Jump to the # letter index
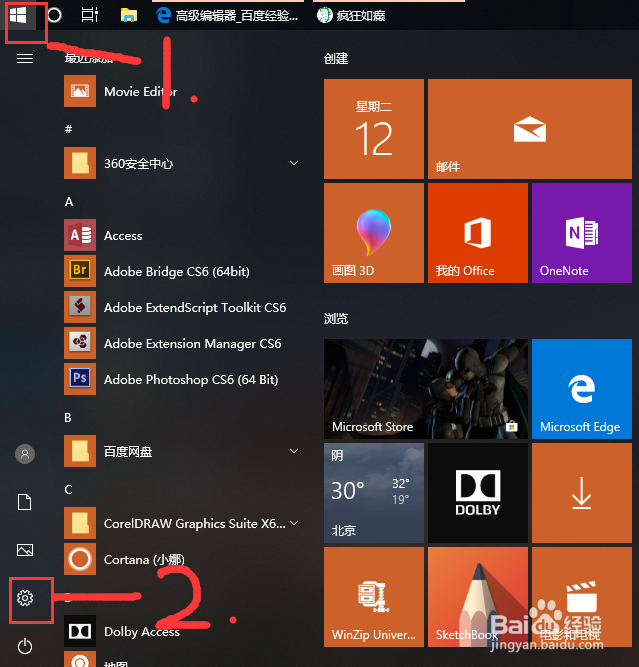Image resolution: width=639 pixels, height=667 pixels. 68,129
